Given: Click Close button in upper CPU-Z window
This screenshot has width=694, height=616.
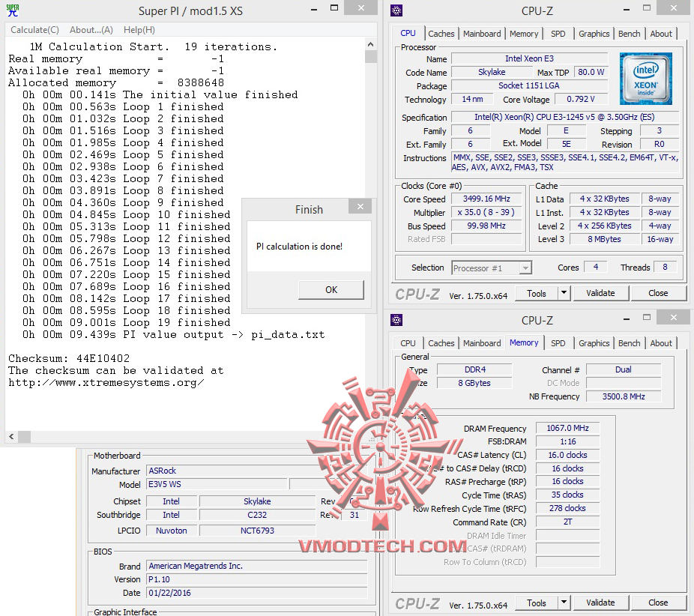Looking at the screenshot, I should 658,293.
